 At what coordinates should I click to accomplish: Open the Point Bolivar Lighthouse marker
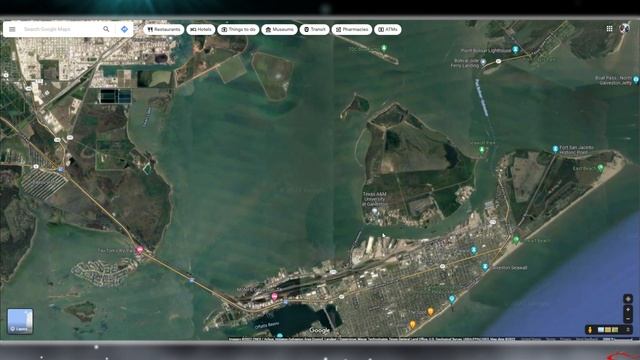click(x=516, y=50)
